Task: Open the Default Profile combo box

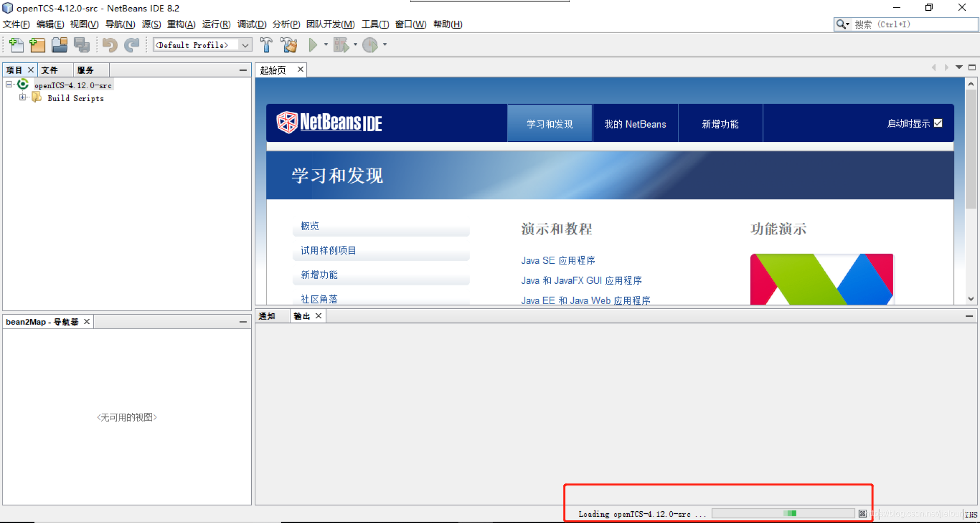Action: 202,45
